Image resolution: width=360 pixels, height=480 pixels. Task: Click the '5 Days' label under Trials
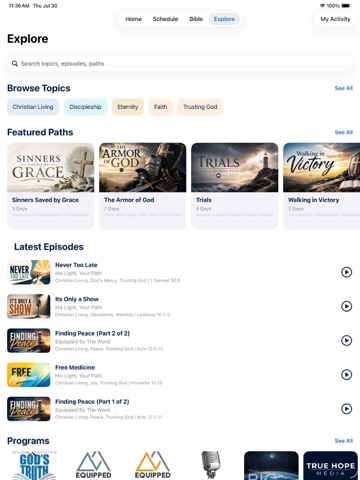[x=203, y=209]
